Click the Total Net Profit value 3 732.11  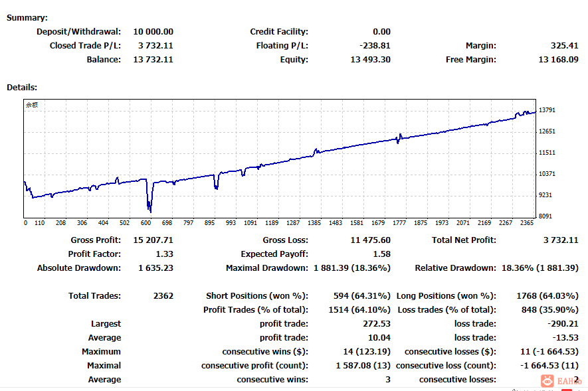(561, 240)
